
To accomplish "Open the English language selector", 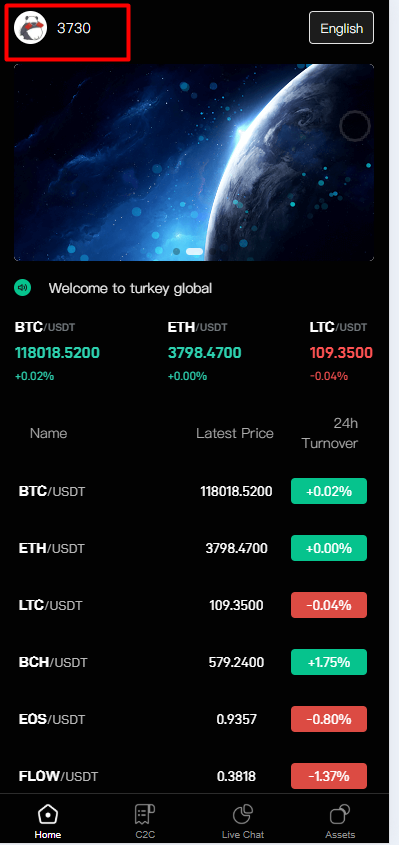I will (x=341, y=27).
